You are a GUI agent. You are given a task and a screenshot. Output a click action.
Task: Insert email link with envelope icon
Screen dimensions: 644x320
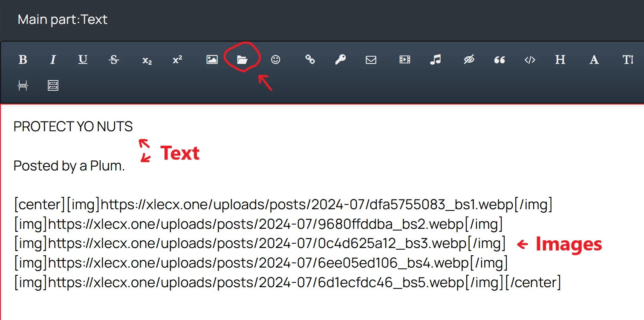pos(371,60)
